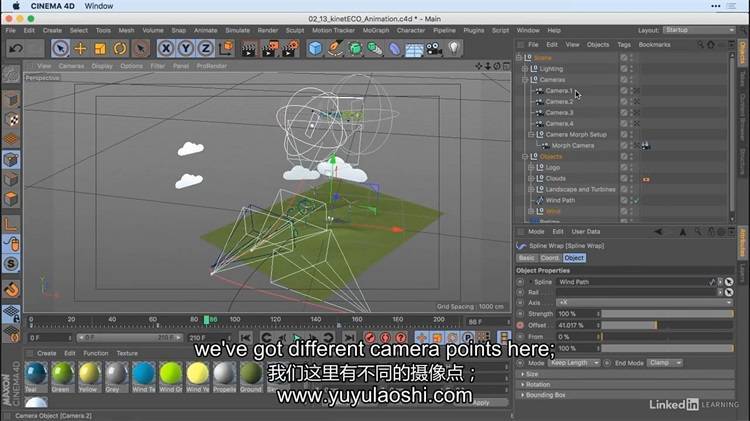Open the macOS Window menu
This screenshot has height=421, width=750.
click(99, 6)
